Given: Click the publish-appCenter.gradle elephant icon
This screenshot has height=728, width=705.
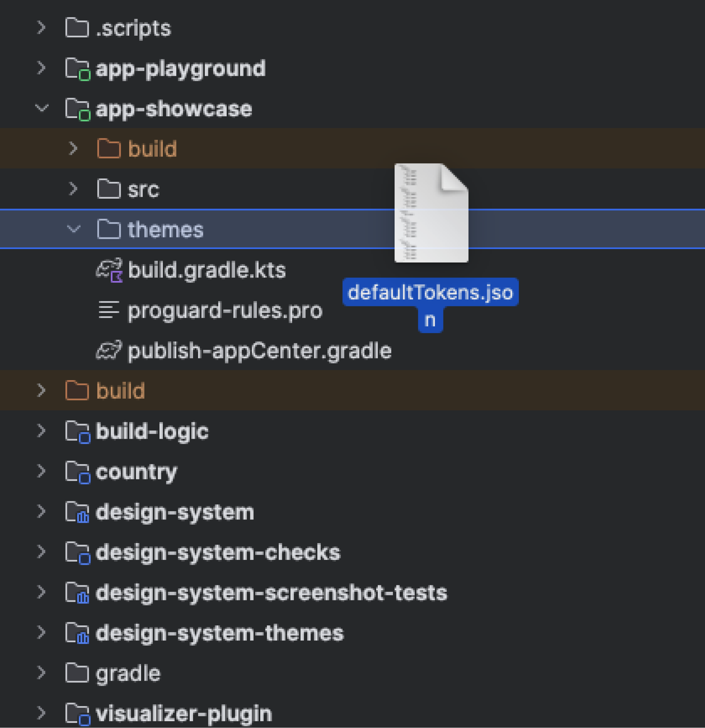Looking at the screenshot, I should pyautogui.click(x=109, y=350).
